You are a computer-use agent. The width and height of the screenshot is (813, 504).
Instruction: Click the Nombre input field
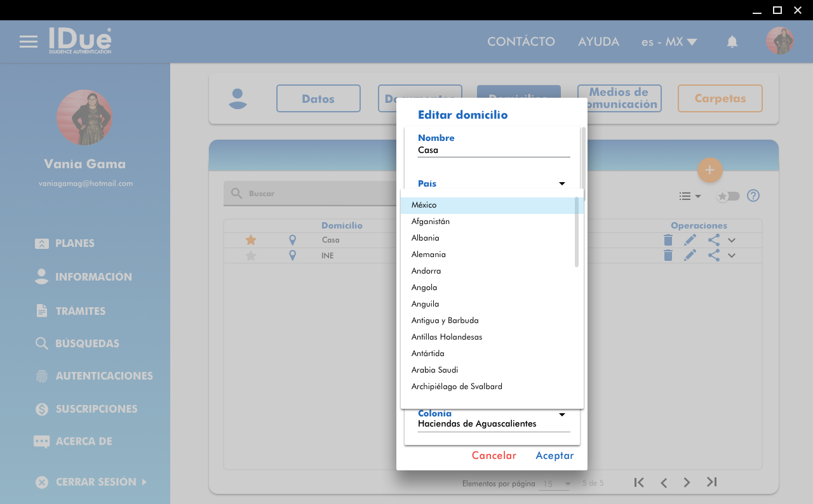[494, 150]
